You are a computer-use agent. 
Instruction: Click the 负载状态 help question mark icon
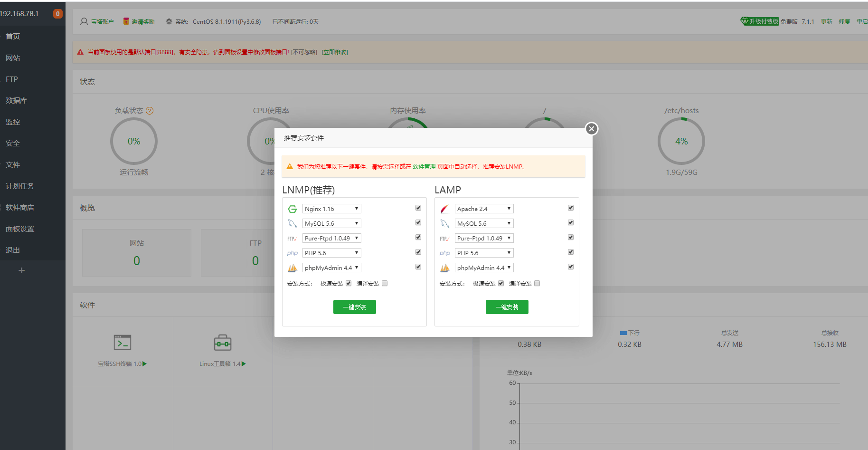point(150,111)
